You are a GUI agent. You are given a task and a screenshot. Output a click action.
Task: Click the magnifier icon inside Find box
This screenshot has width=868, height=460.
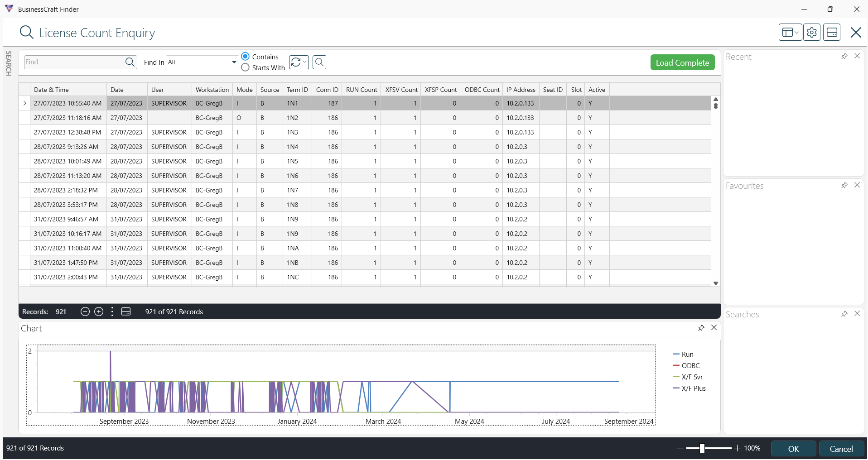(130, 62)
